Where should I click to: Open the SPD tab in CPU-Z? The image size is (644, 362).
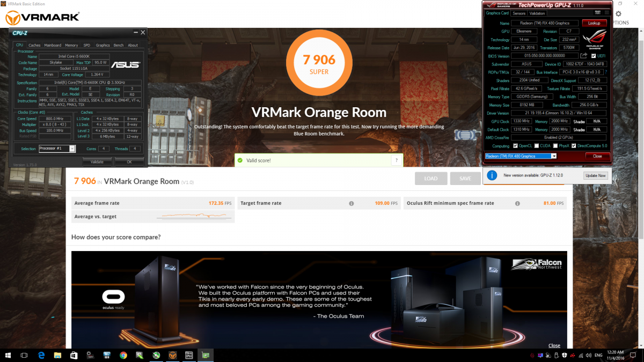87,46
